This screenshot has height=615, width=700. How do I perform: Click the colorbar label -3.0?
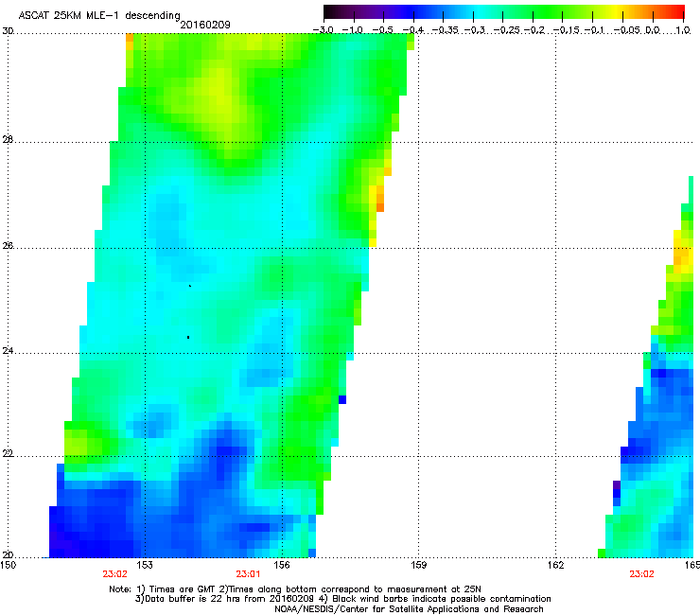click(323, 30)
